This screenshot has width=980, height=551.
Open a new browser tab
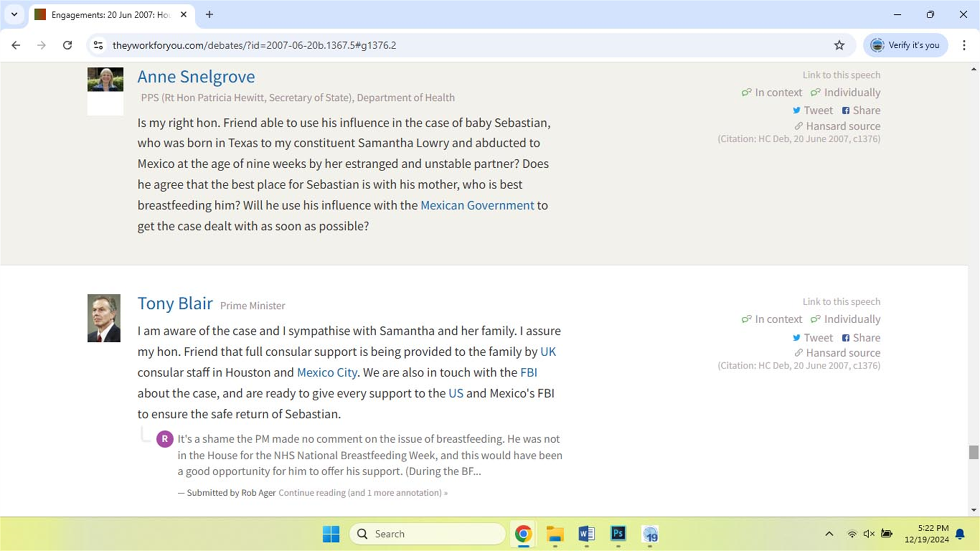pyautogui.click(x=209, y=15)
